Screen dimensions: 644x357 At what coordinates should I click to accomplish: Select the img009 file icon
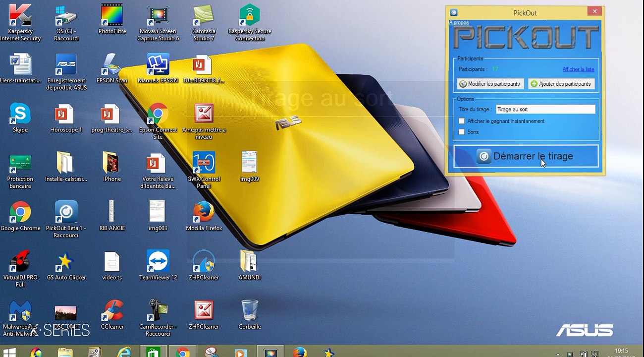pyautogui.click(x=250, y=167)
